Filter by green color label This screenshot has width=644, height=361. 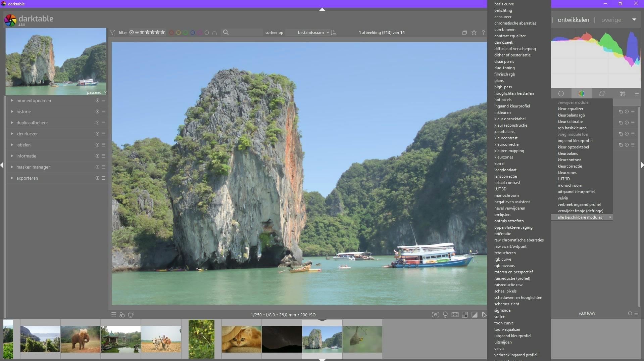click(186, 33)
